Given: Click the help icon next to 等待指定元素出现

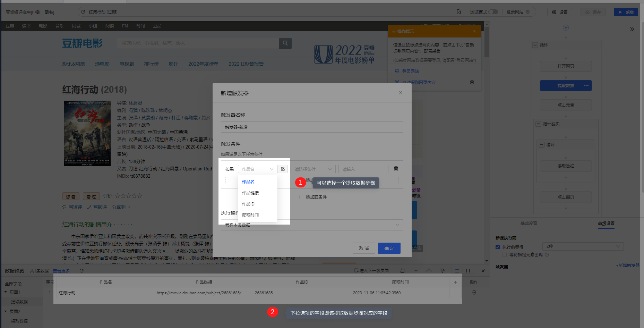Looking at the screenshot, I should click(x=547, y=255).
